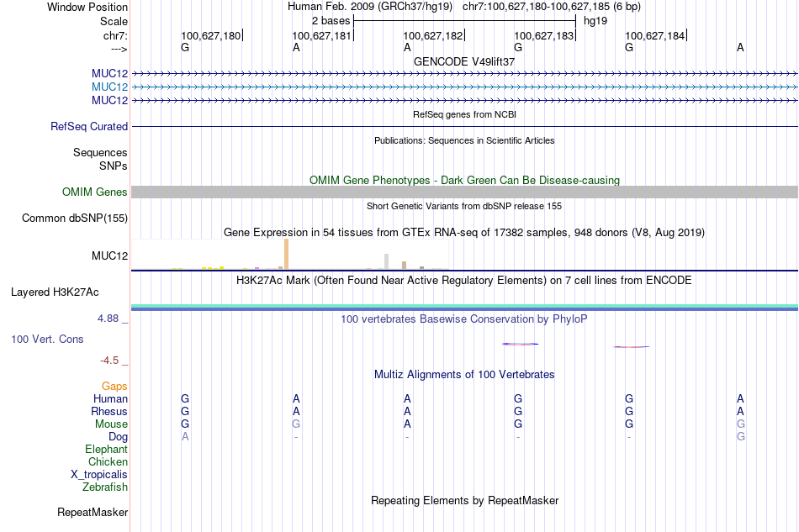The width and height of the screenshot is (799, 532).
Task: Click the Rhesus alignment row label
Action: tap(109, 411)
